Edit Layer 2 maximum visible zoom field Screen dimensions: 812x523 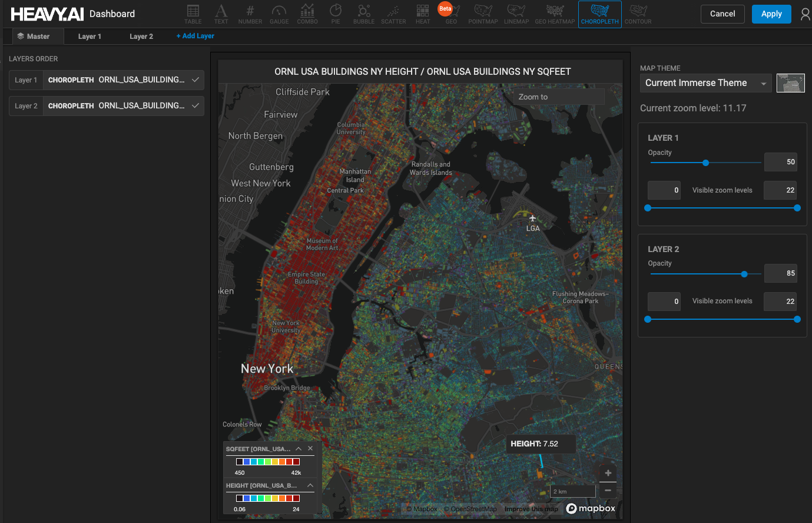point(781,302)
